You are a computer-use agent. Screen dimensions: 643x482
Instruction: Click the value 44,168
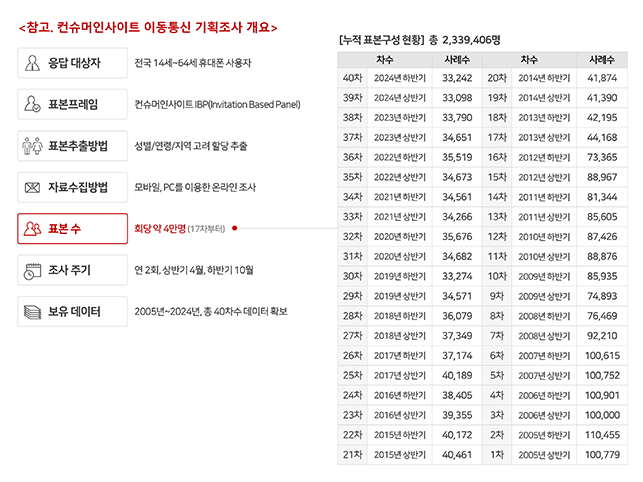click(602, 137)
